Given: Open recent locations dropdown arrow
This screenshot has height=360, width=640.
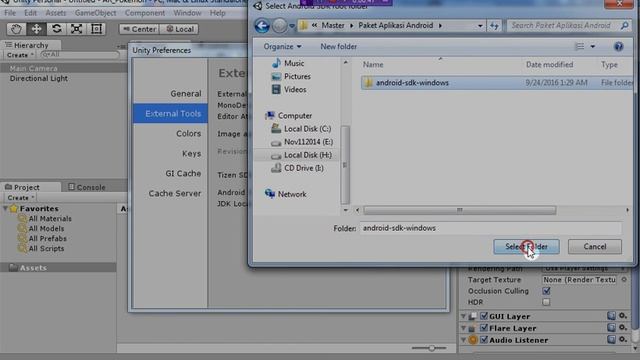Looking at the screenshot, I should click(292, 26).
